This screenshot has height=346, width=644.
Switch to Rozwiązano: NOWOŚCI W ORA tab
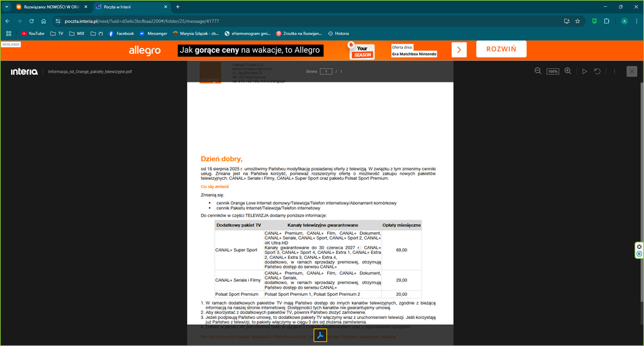click(x=50, y=7)
